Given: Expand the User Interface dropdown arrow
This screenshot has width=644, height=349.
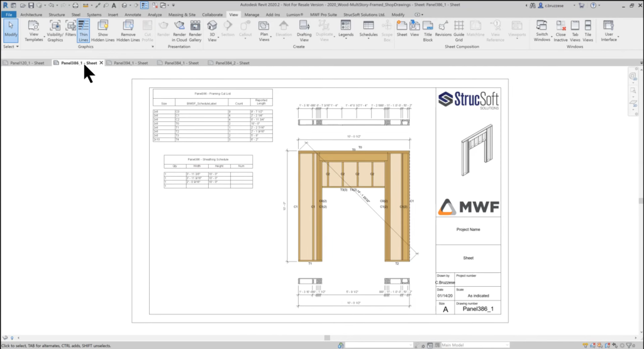Looking at the screenshot, I should click(618, 37).
